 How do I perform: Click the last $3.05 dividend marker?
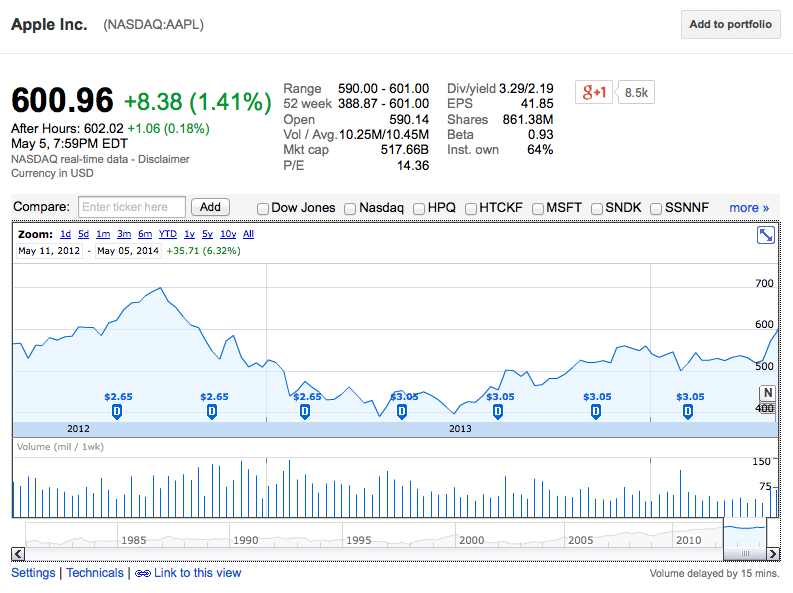tap(689, 410)
